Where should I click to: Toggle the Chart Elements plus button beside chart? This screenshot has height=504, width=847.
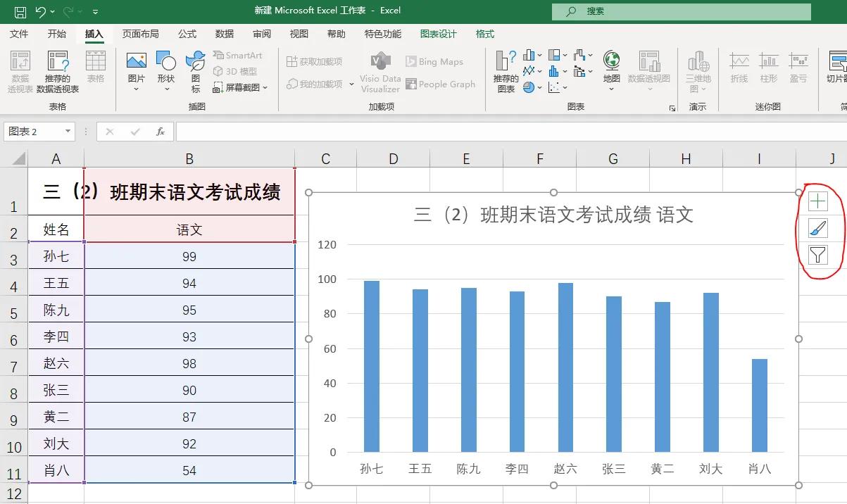click(817, 201)
